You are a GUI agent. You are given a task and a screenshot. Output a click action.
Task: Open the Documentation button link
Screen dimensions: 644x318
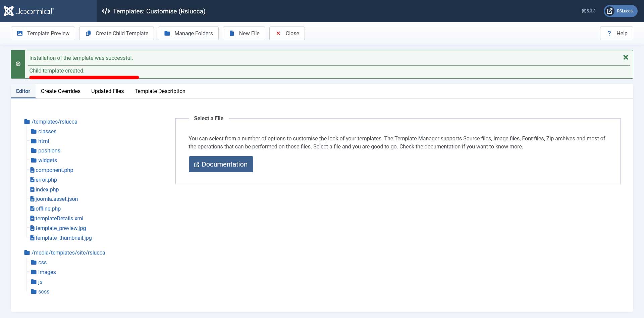(221, 164)
